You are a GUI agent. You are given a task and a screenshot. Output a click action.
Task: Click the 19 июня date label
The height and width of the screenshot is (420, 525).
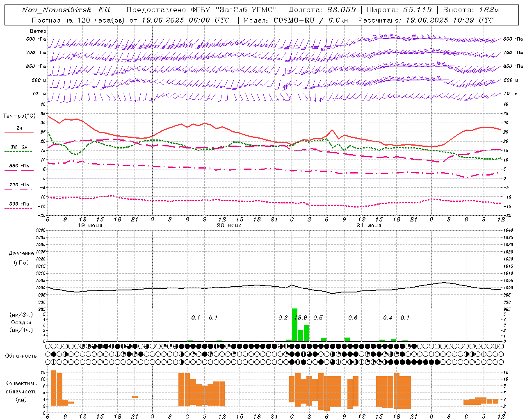pos(90,226)
